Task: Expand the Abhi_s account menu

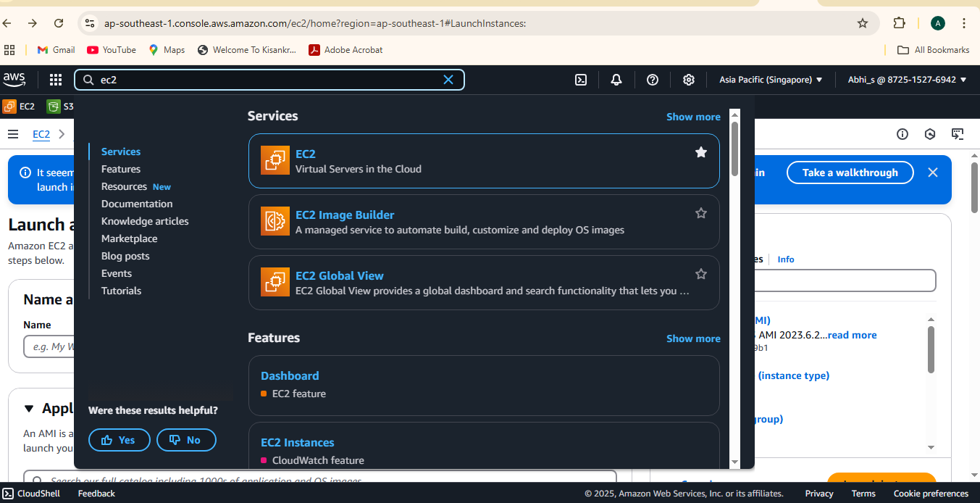Action: point(908,80)
